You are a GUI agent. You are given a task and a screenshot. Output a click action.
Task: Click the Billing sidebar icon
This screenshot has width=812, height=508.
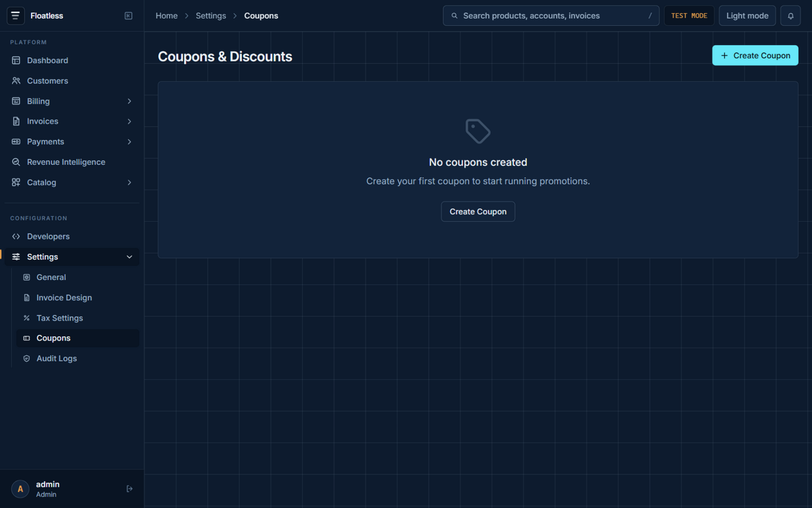(16, 101)
